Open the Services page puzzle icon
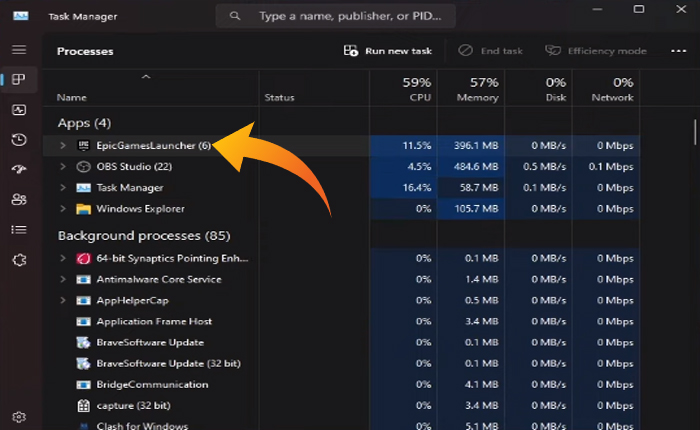Viewport: 700px width, 430px height. pos(19,260)
